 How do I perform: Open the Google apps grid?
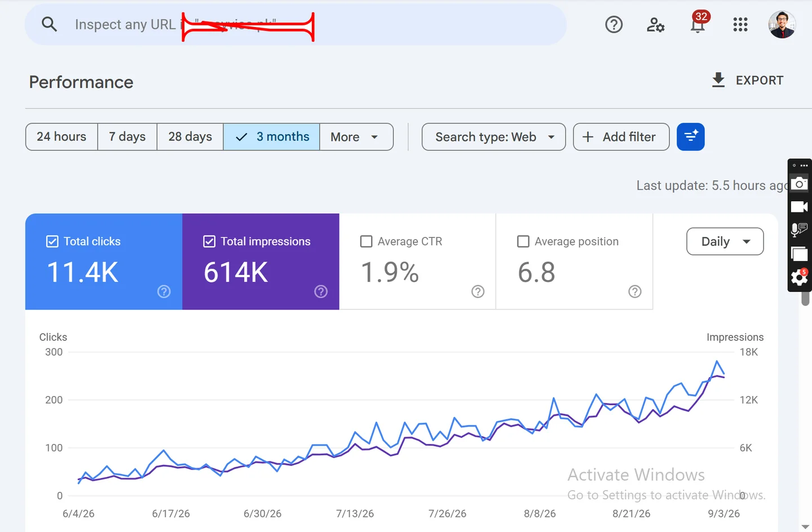coord(740,25)
